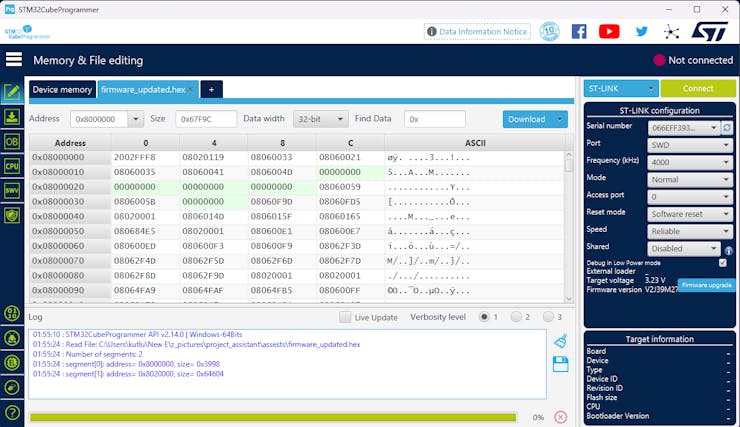Screen dimensions: 740x427
Task: Select memory cell 080684E5
Action: click(145, 231)
